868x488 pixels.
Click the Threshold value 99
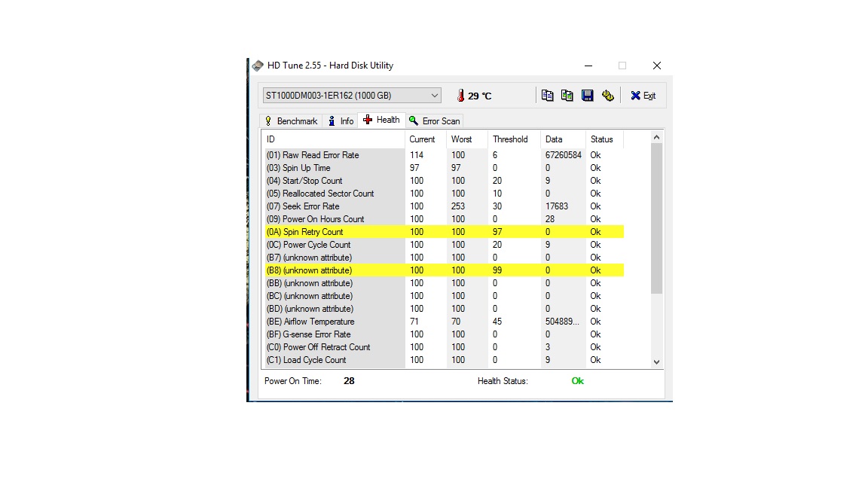pyautogui.click(x=497, y=270)
